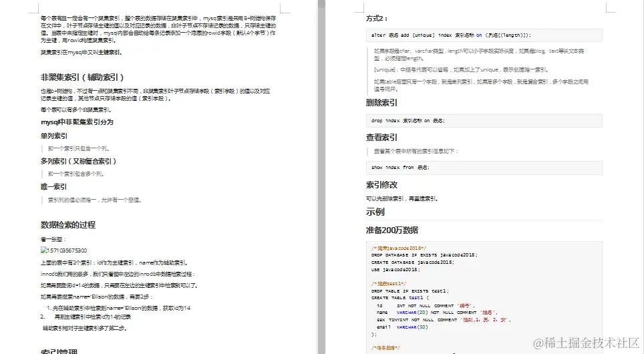This screenshot has width=644, height=354.
Task: Click the "name VARCHAR(20) NOT NULL" code line
Action: point(438,313)
